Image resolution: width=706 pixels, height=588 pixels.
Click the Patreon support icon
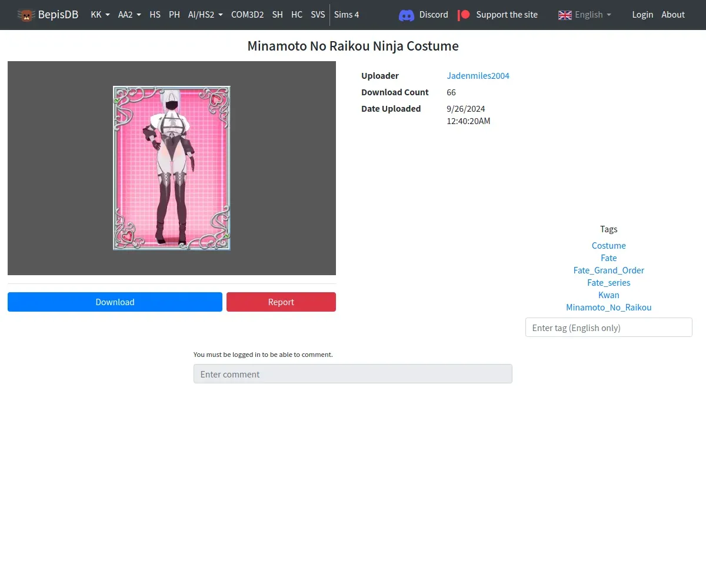[x=464, y=15]
